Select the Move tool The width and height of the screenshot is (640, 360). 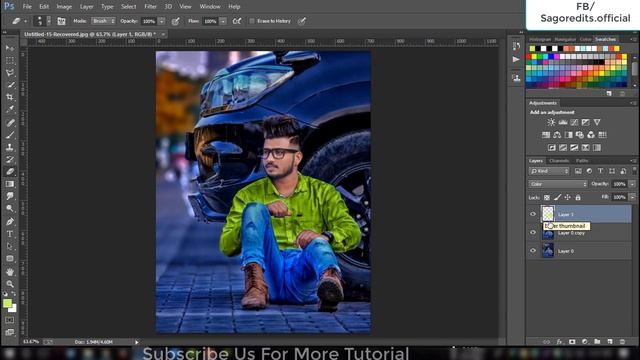pos(10,48)
